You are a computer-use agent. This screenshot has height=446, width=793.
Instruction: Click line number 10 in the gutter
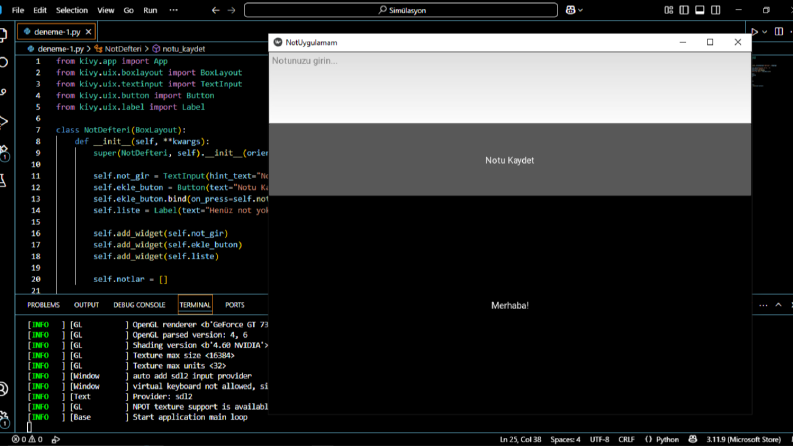click(35, 164)
